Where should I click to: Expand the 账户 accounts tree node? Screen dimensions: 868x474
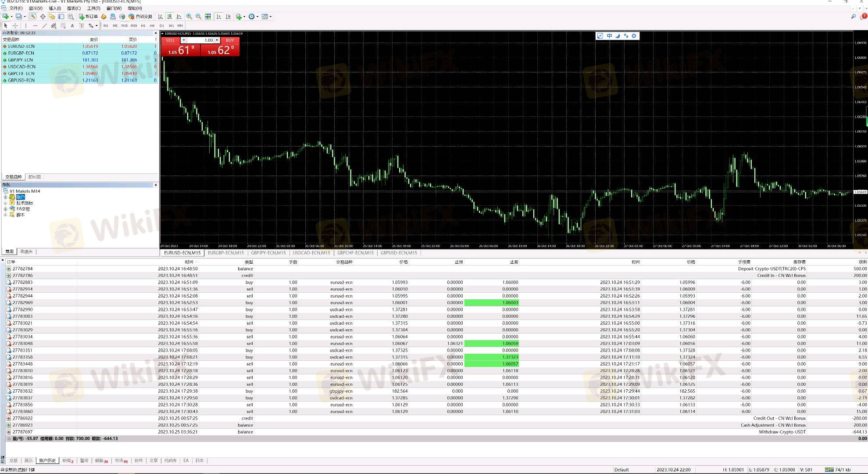(5, 197)
